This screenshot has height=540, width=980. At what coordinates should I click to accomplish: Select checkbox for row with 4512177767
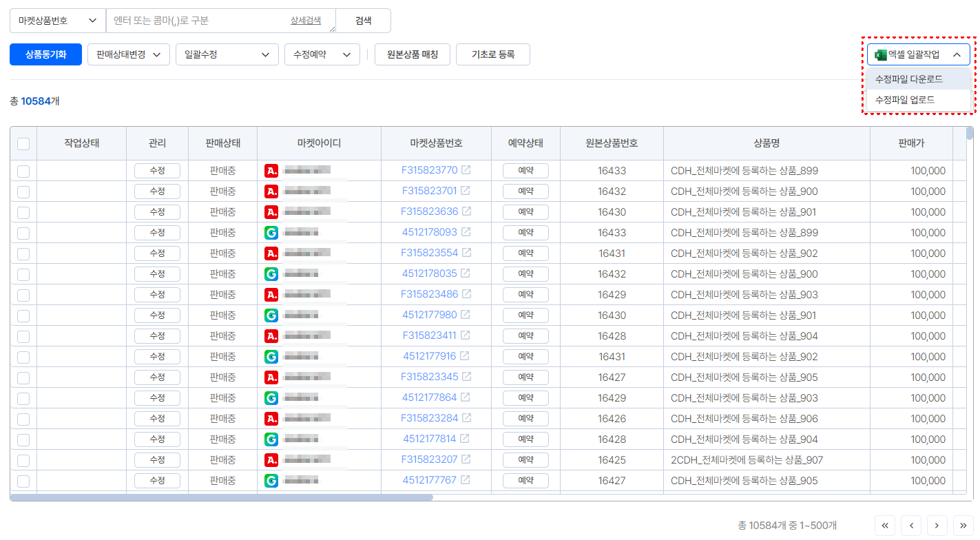tap(23, 481)
